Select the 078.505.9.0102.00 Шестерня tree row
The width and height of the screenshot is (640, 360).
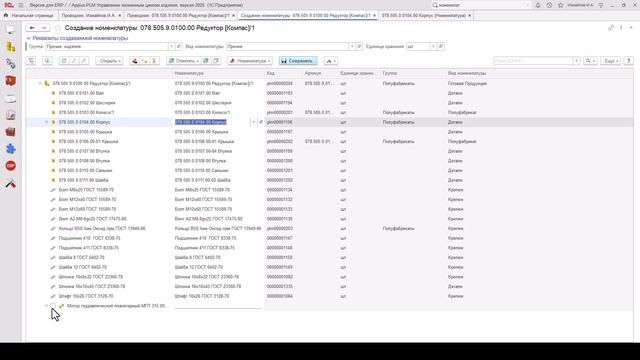87,103
